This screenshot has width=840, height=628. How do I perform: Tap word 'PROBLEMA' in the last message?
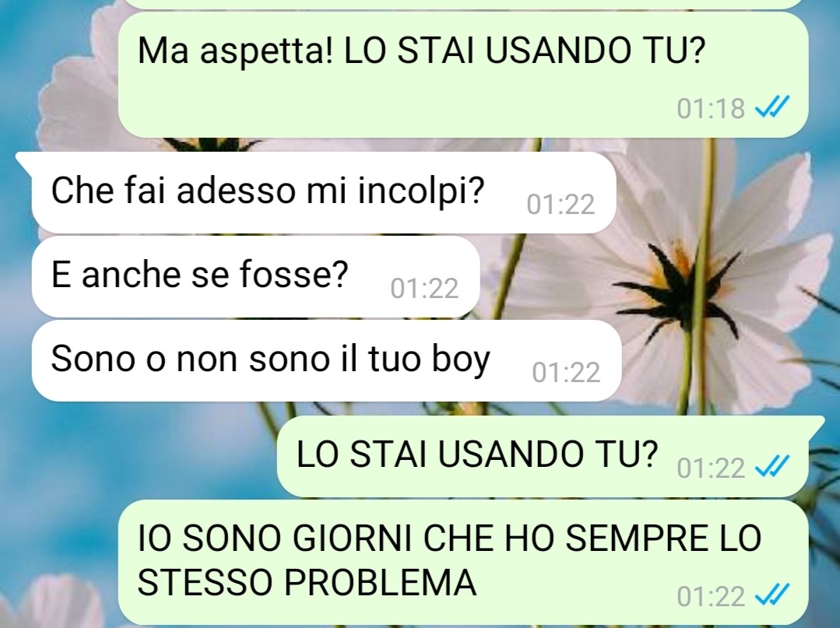(380, 582)
